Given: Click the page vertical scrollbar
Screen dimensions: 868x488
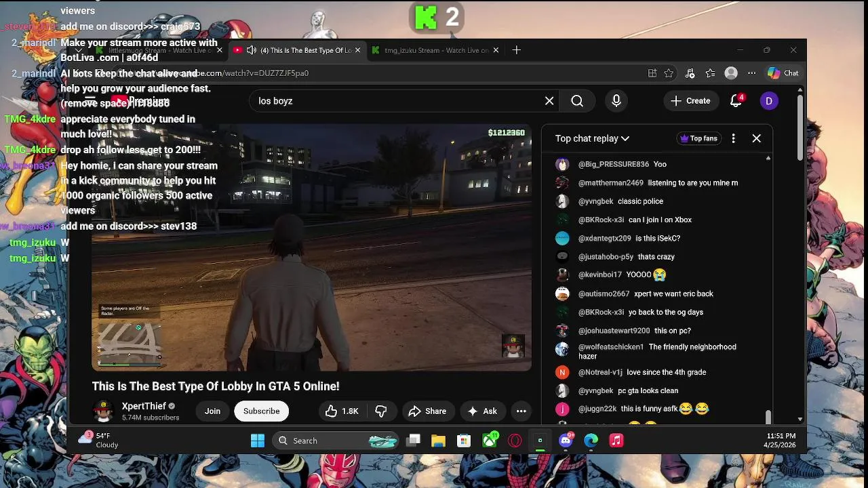Looking at the screenshot, I should (x=800, y=127).
